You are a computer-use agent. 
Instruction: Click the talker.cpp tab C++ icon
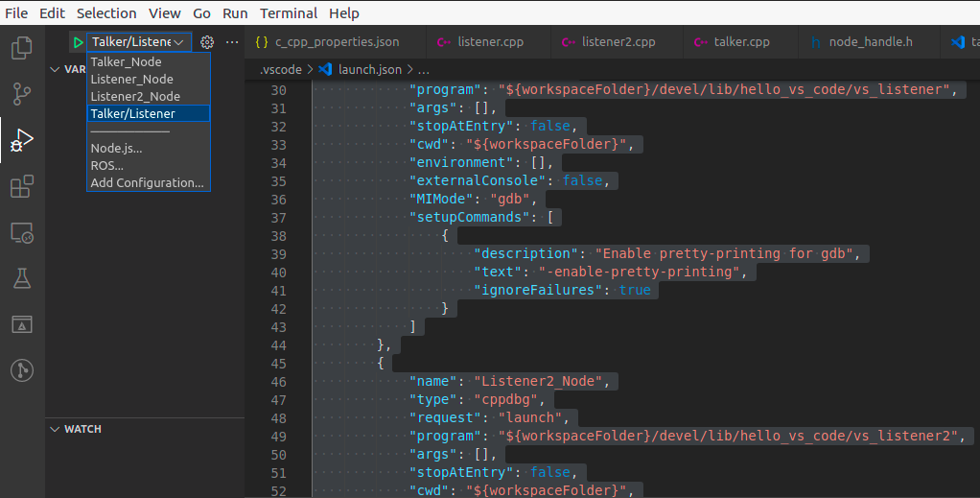[x=701, y=42]
